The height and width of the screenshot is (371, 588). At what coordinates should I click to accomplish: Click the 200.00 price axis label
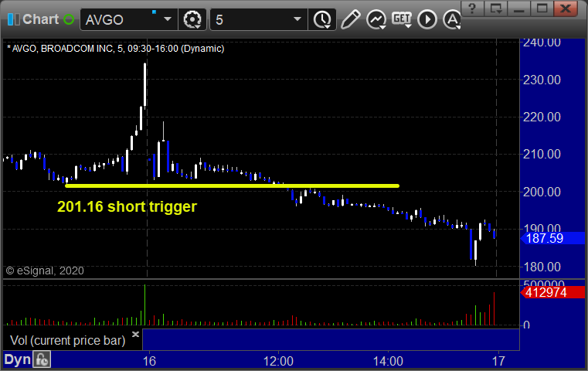click(542, 192)
